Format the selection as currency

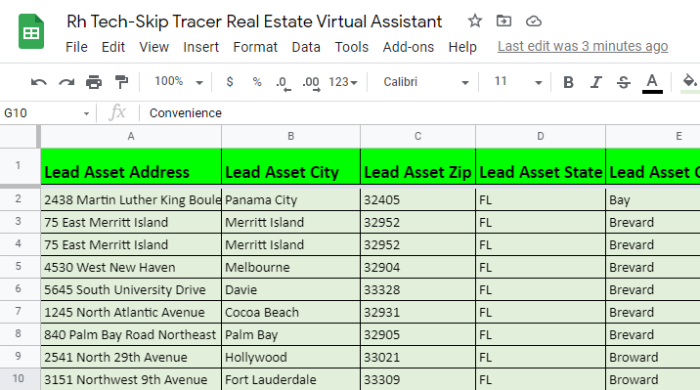coord(229,82)
